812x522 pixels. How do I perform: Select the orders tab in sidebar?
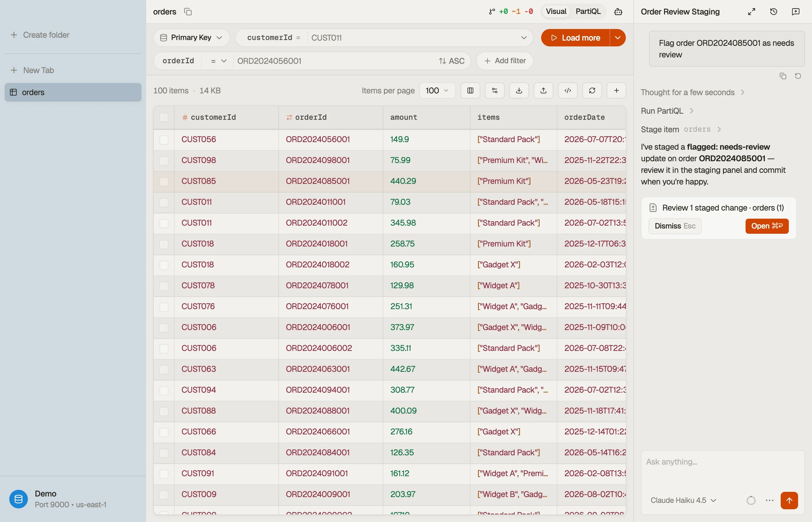click(73, 92)
